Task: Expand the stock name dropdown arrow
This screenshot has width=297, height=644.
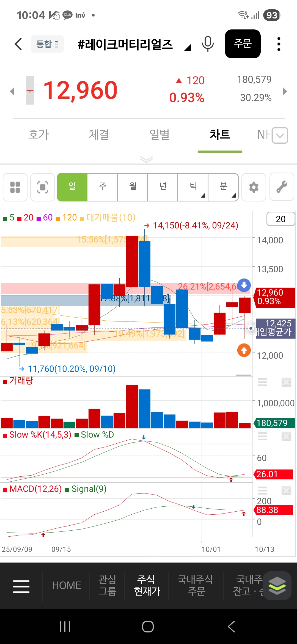Action: (x=188, y=48)
